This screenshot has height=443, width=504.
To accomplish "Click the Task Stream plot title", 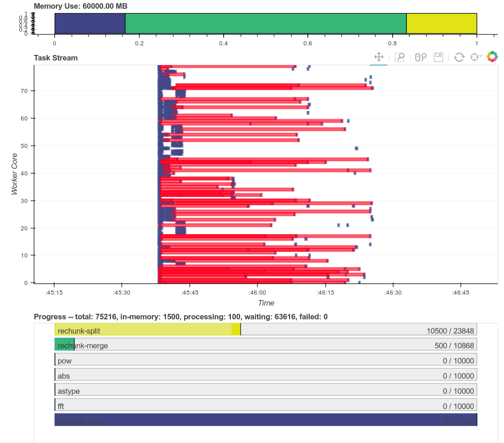I will (56, 58).
